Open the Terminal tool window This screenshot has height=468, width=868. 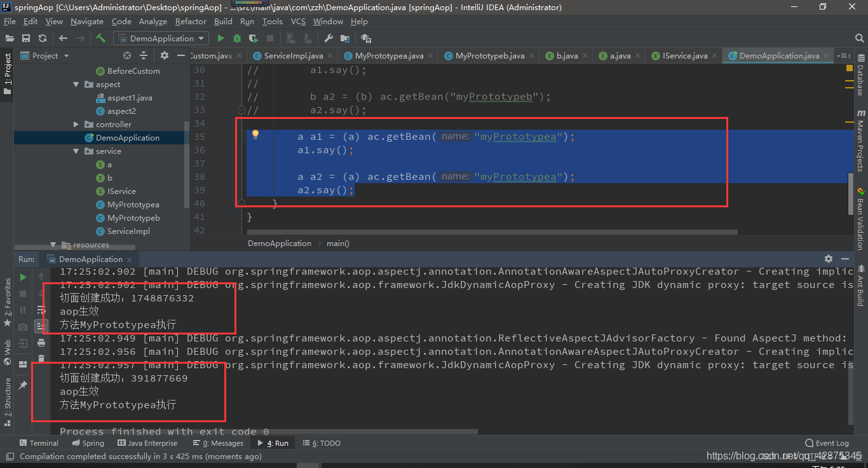[x=39, y=443]
